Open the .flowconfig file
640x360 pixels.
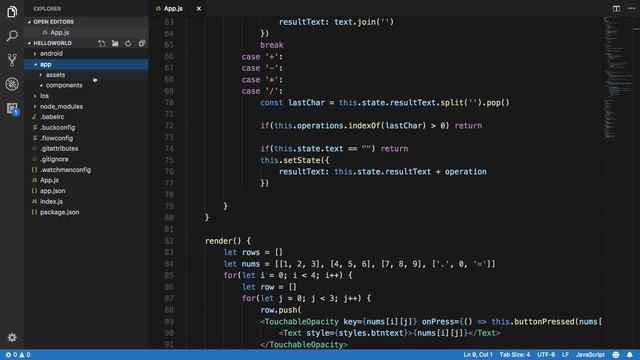click(x=56, y=138)
